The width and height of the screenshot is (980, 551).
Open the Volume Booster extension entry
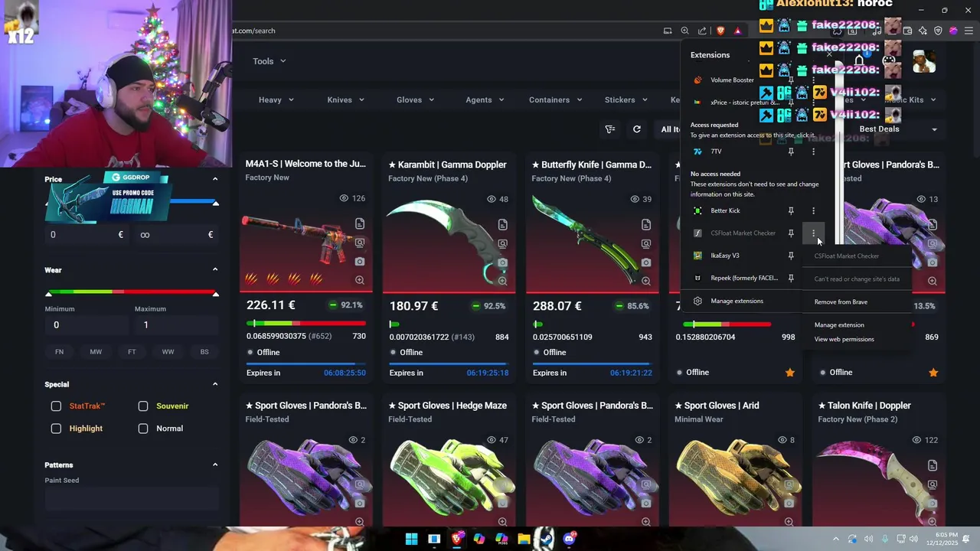[732, 80]
